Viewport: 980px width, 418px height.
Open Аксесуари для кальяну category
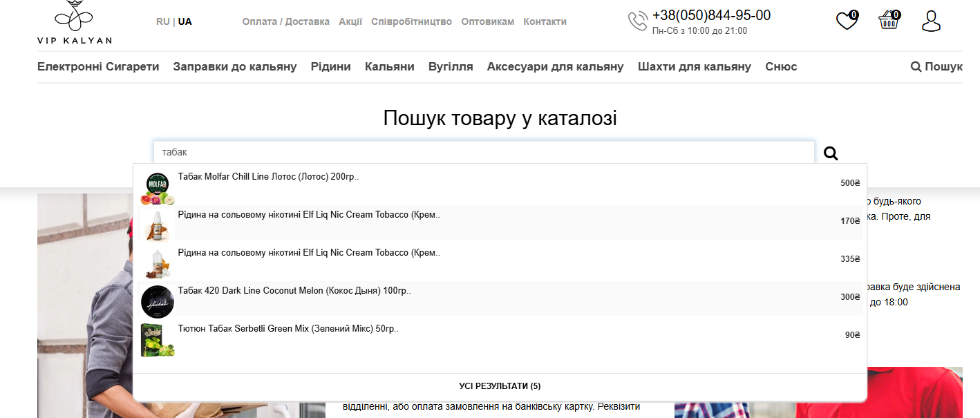point(556,66)
